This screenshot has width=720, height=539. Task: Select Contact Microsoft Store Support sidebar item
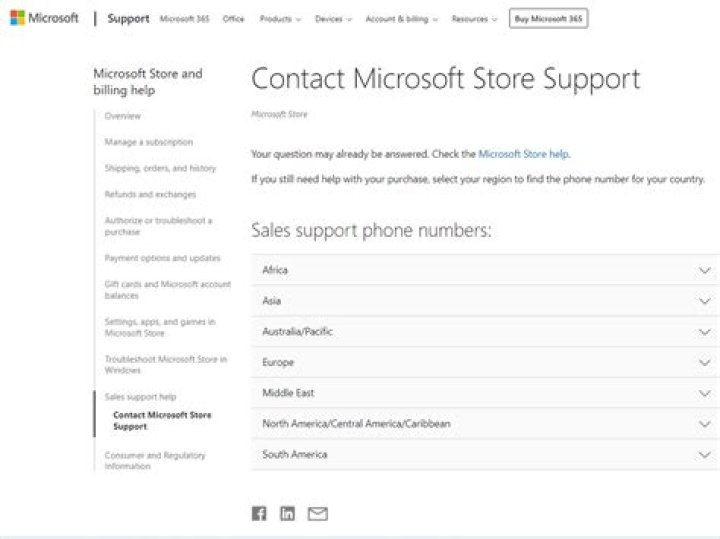tap(162, 421)
